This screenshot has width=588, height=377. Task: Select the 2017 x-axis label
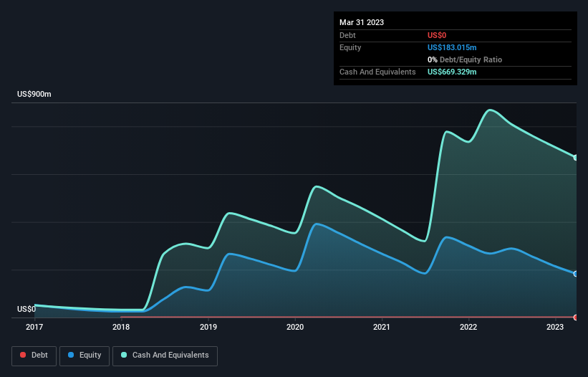click(34, 327)
